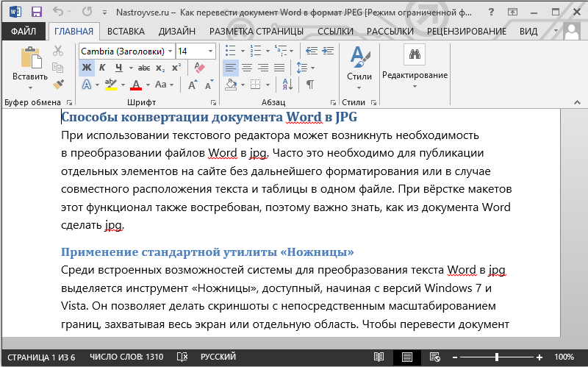Expand the borders dropdown arrow
This screenshot has width=588, height=367.
(268, 85)
